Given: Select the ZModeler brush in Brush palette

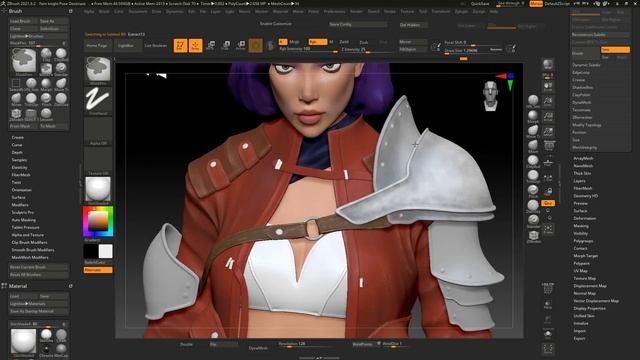Looking at the screenshot, I should [x=16, y=114].
